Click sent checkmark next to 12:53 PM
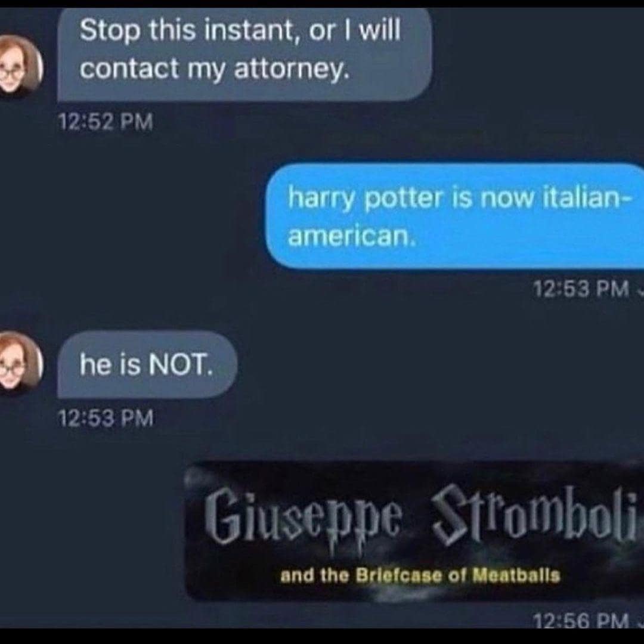The width and height of the screenshot is (644, 644). coord(639,289)
